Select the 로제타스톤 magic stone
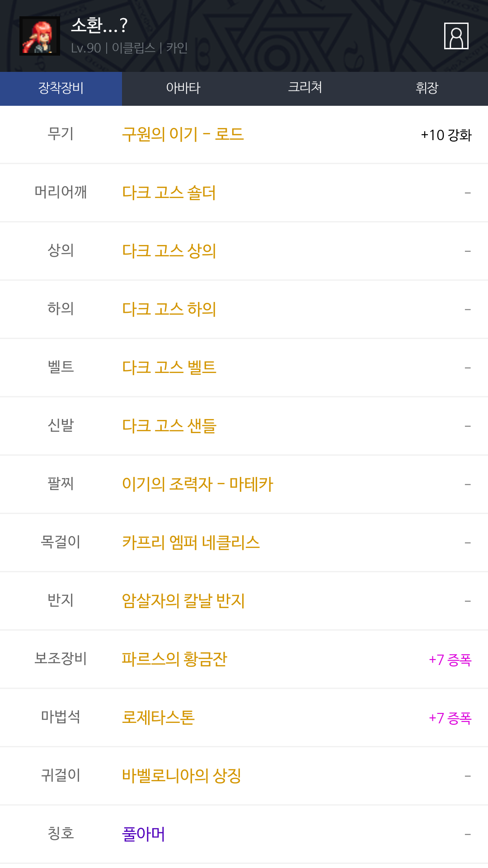Screen dimensions: 488x868 tap(158, 717)
